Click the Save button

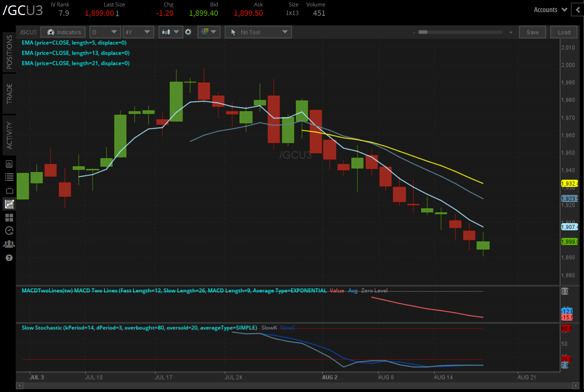point(532,32)
